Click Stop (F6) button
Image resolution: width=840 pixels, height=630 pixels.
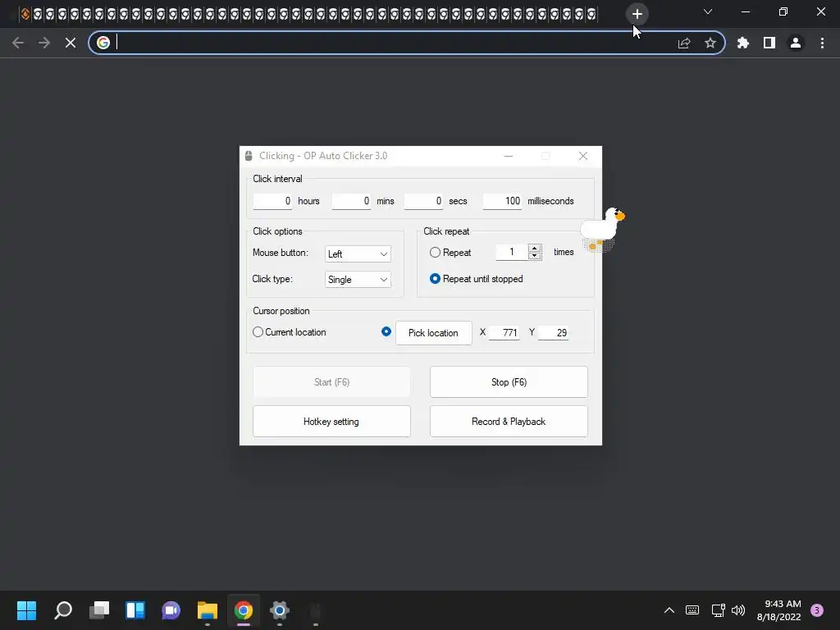coord(509,382)
